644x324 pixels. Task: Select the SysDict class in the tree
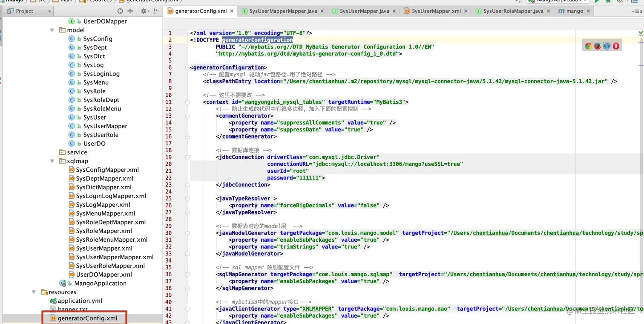(94, 56)
